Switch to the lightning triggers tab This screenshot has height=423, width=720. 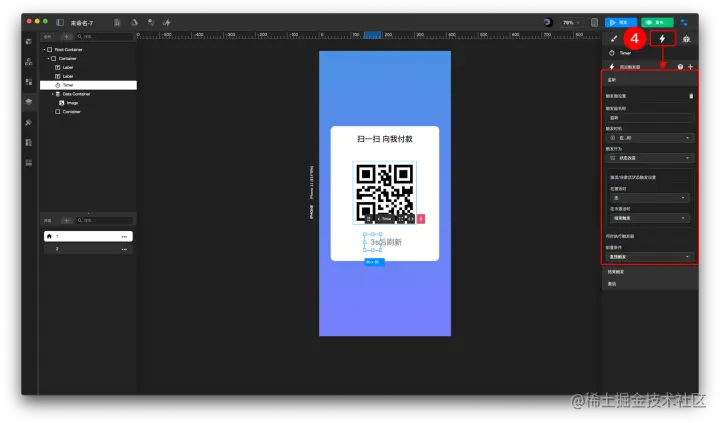(662, 39)
